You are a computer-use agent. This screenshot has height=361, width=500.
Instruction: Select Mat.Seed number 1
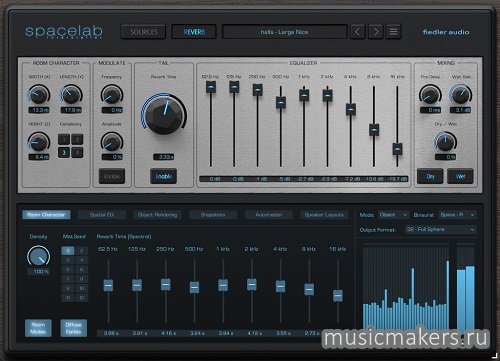click(68, 251)
